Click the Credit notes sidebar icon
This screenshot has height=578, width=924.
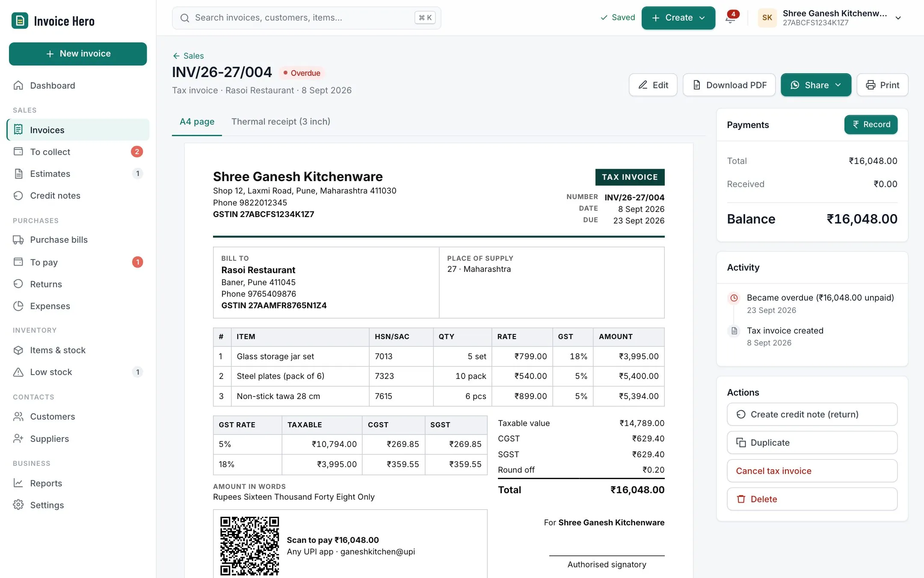pos(18,196)
